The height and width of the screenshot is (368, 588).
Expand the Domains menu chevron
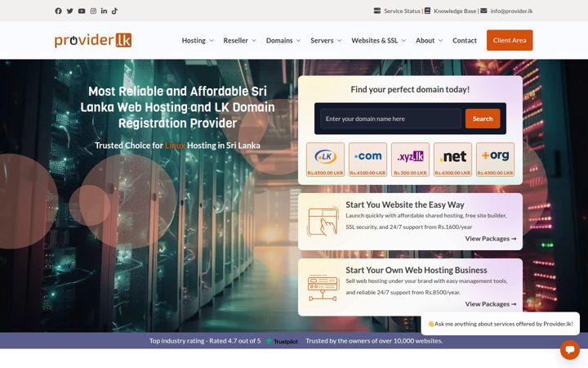(299, 41)
